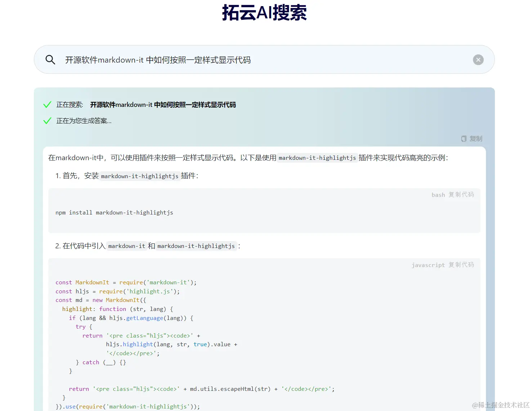
Task: Click the search icon inside the search bar
Action: [x=50, y=59]
